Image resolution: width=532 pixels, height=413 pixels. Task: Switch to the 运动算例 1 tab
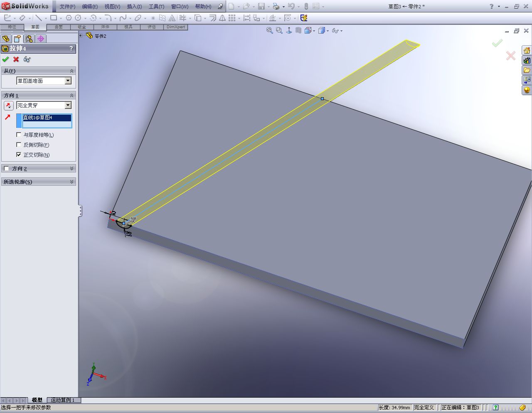63,400
